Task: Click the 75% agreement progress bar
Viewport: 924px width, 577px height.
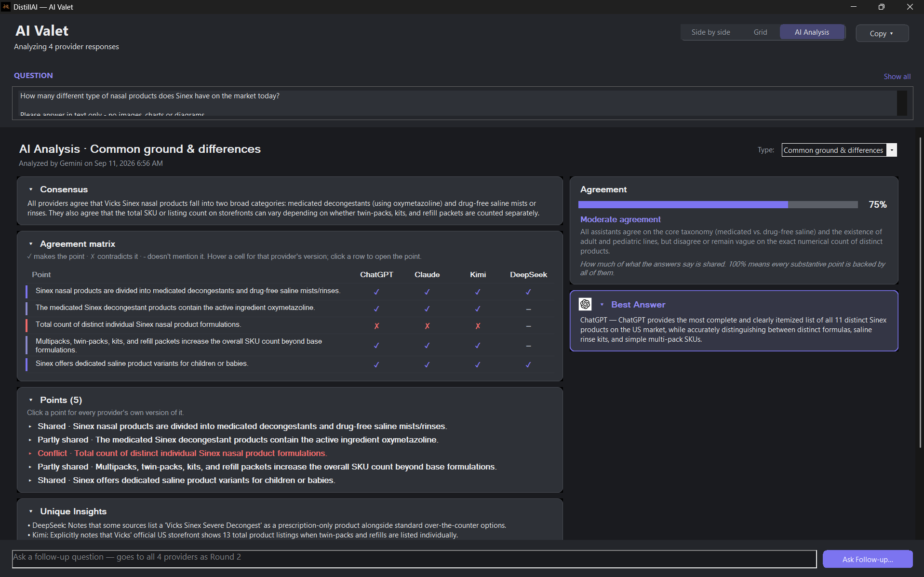Action: [x=718, y=205]
